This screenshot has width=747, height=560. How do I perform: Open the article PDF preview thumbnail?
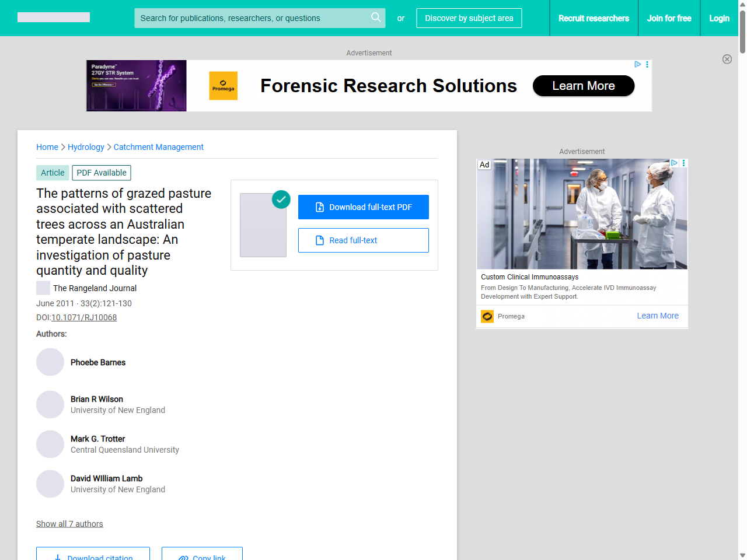(263, 225)
